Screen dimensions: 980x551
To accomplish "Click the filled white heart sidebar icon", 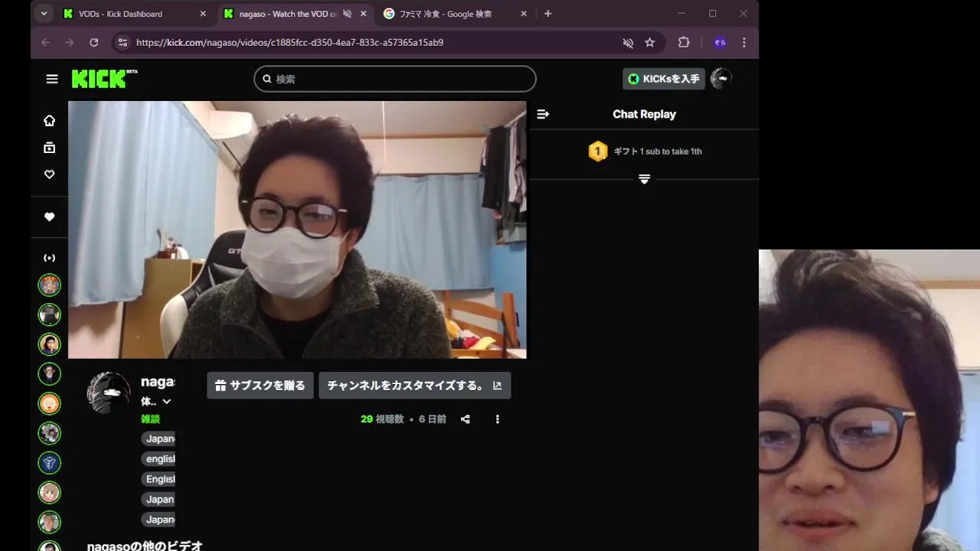I will (x=49, y=217).
